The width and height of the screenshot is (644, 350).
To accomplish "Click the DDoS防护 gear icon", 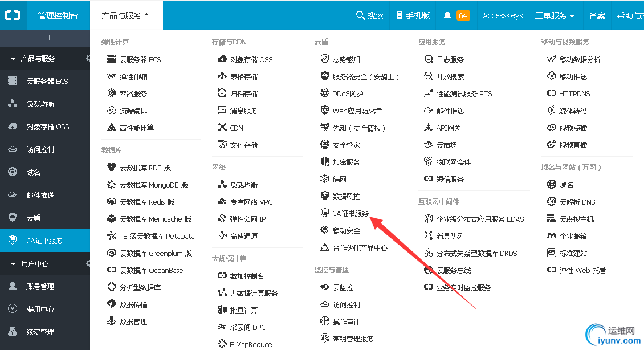I will (325, 93).
